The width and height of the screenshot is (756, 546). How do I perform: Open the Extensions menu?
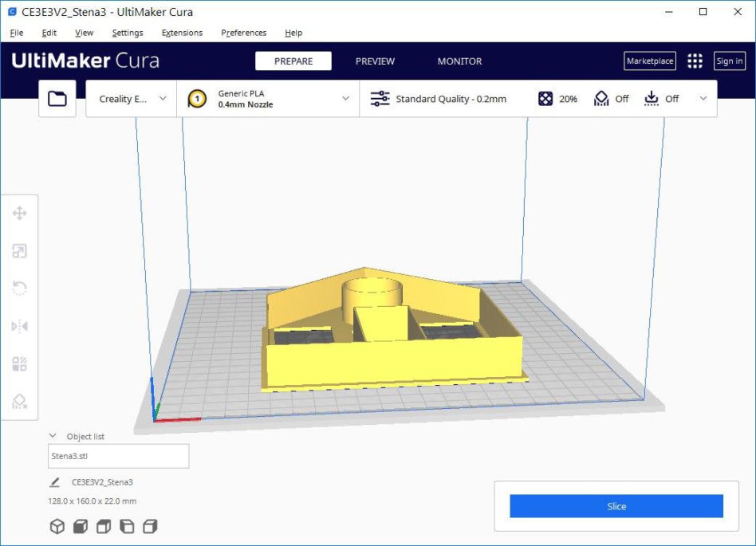(x=183, y=33)
